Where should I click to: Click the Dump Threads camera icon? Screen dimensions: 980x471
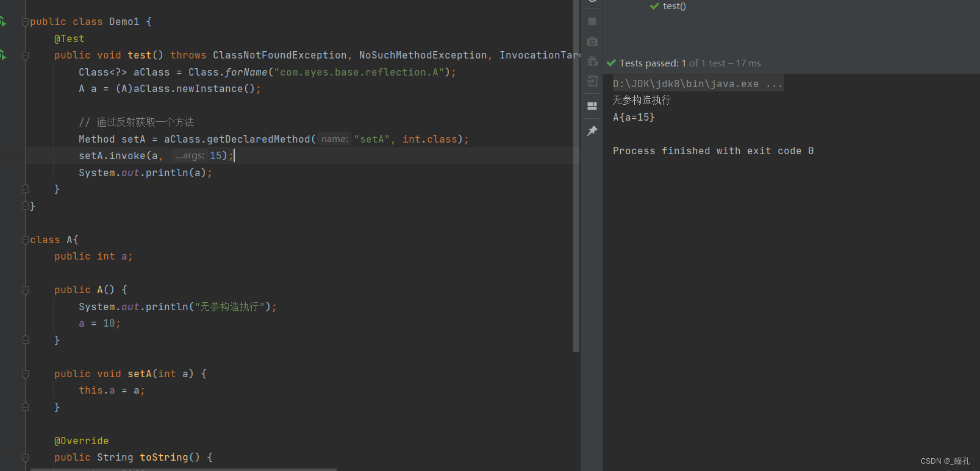[x=592, y=41]
